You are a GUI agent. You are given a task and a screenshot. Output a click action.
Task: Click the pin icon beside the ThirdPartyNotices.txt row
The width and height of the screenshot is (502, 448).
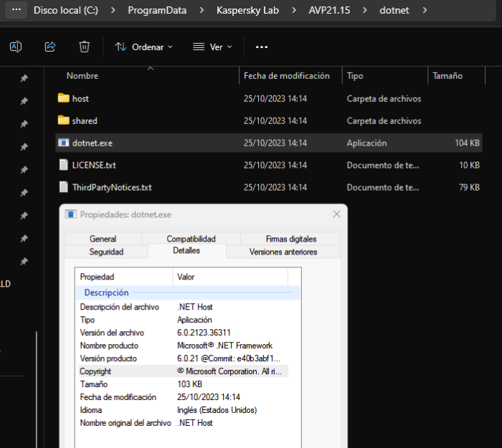24,193
